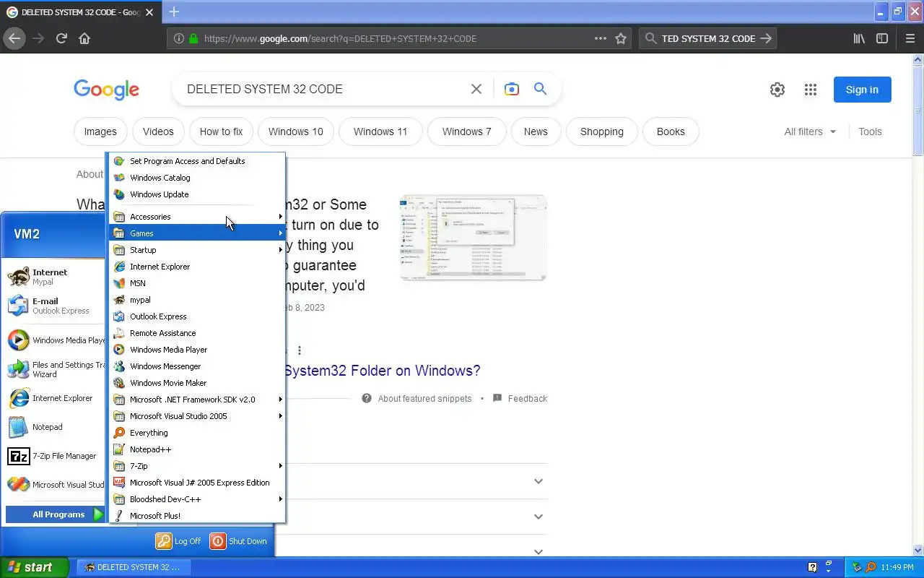The width and height of the screenshot is (924, 578).
Task: Send Feedback on the snippet
Action: (520, 399)
